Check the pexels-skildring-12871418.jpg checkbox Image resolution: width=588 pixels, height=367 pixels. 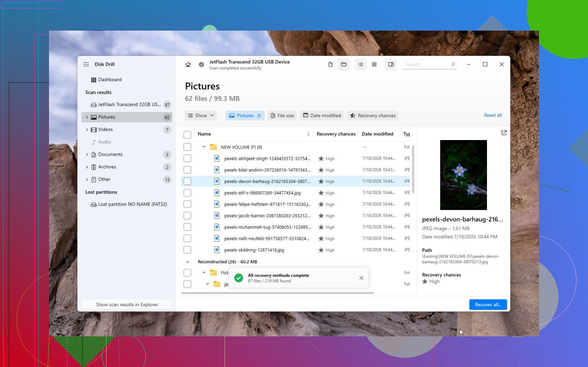pos(187,250)
